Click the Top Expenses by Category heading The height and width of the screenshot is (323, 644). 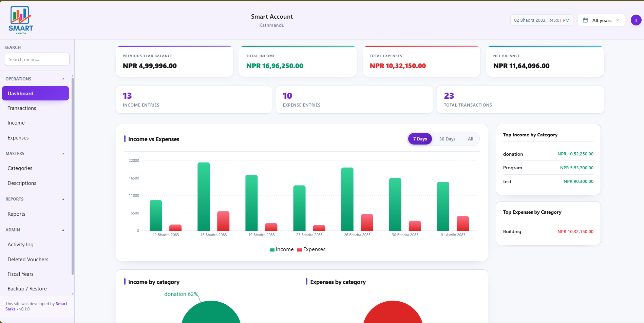532,212
